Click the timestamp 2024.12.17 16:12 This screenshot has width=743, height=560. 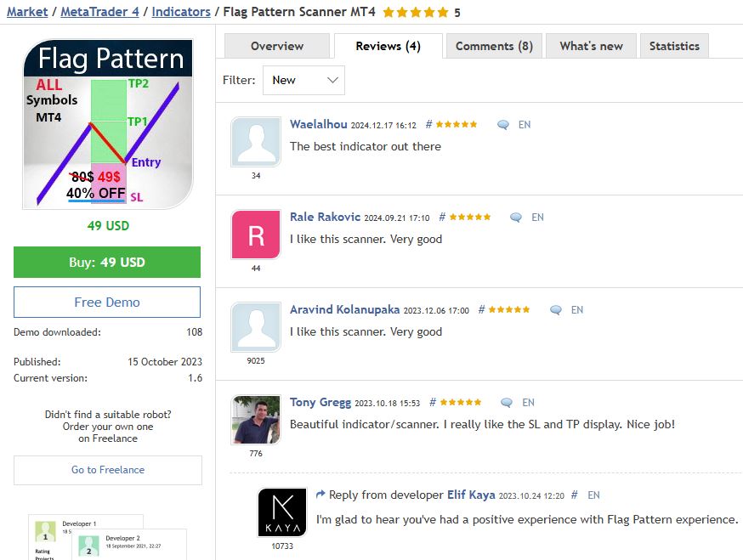tap(383, 125)
